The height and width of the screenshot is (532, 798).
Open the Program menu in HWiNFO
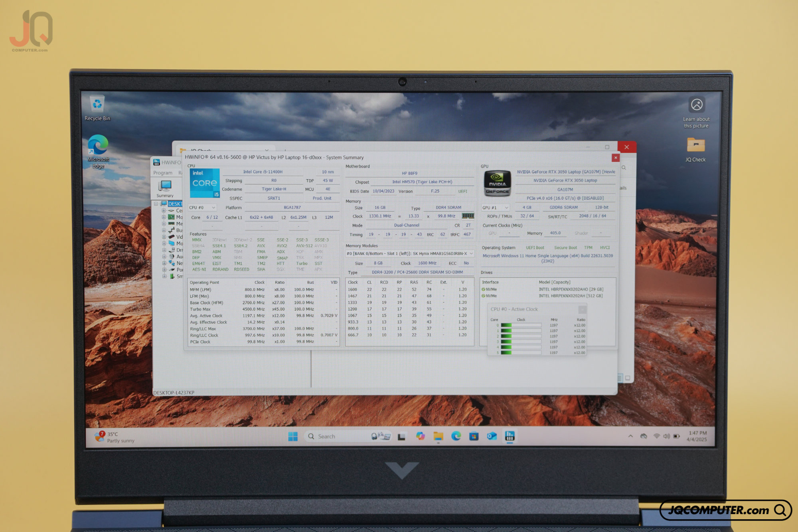point(163,173)
